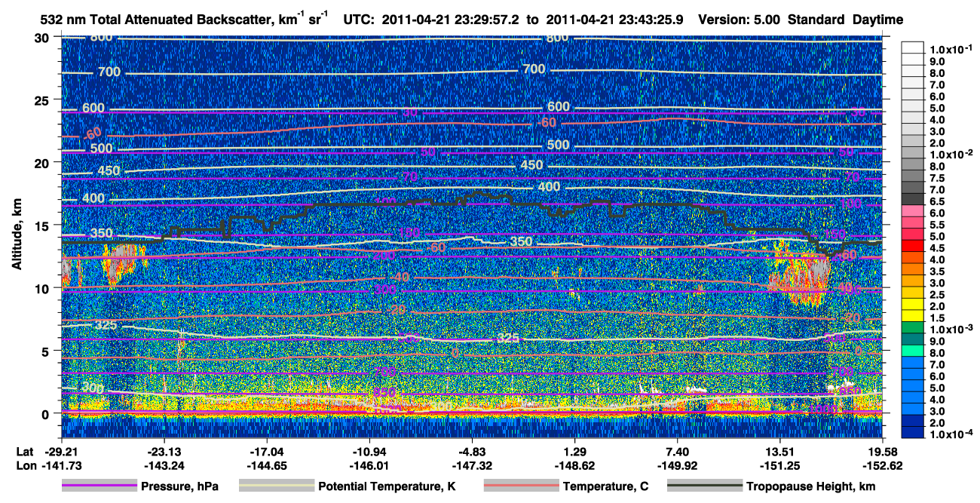Click latitude value '-17.04'
This screenshot has width=980, height=503.
pyautogui.click(x=267, y=452)
